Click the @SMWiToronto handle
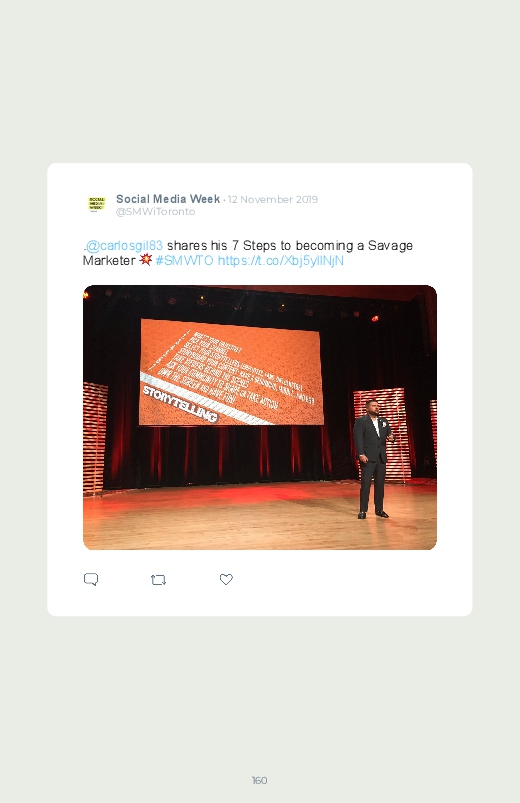The height and width of the screenshot is (803, 520). click(x=155, y=212)
